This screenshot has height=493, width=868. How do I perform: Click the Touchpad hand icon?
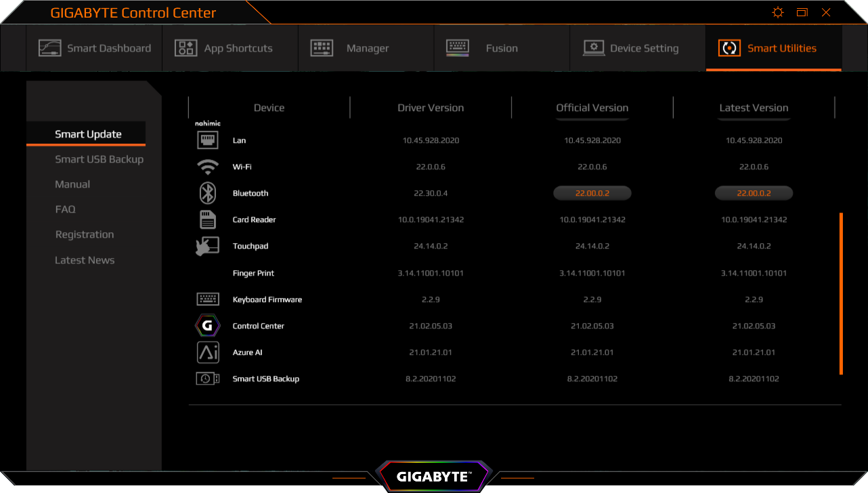coord(207,246)
